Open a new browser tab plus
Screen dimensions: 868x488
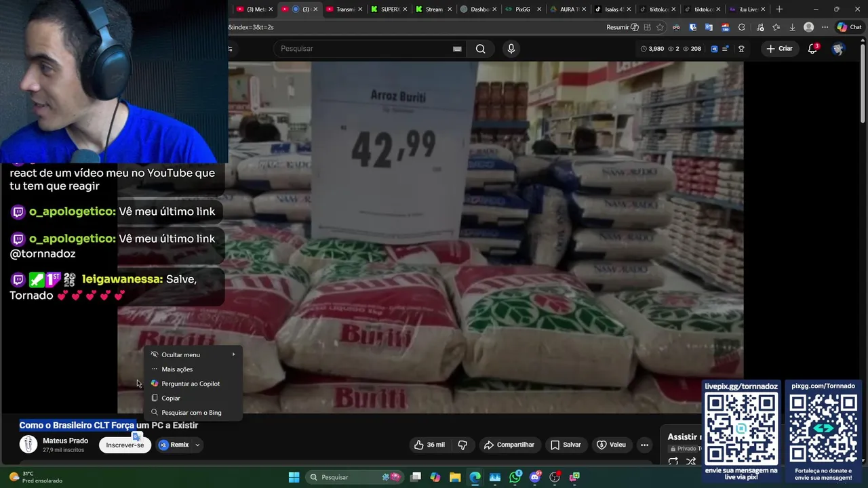[x=779, y=9]
